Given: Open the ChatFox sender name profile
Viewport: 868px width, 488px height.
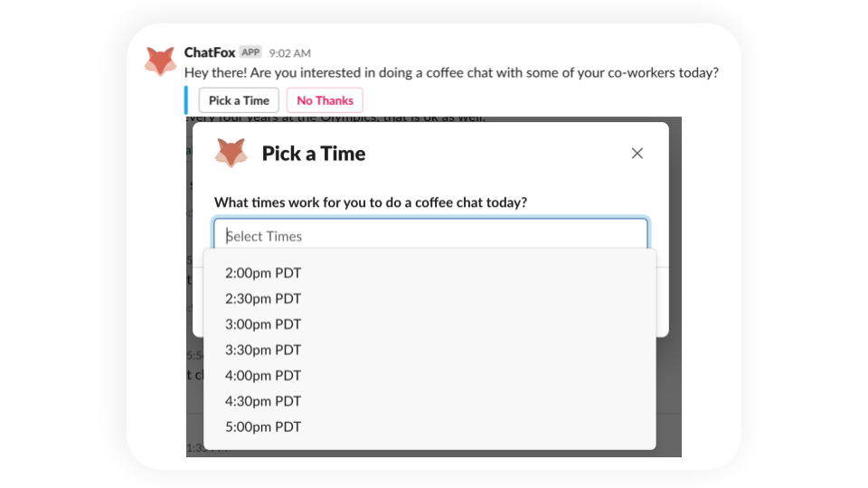Looking at the screenshot, I should pos(210,52).
